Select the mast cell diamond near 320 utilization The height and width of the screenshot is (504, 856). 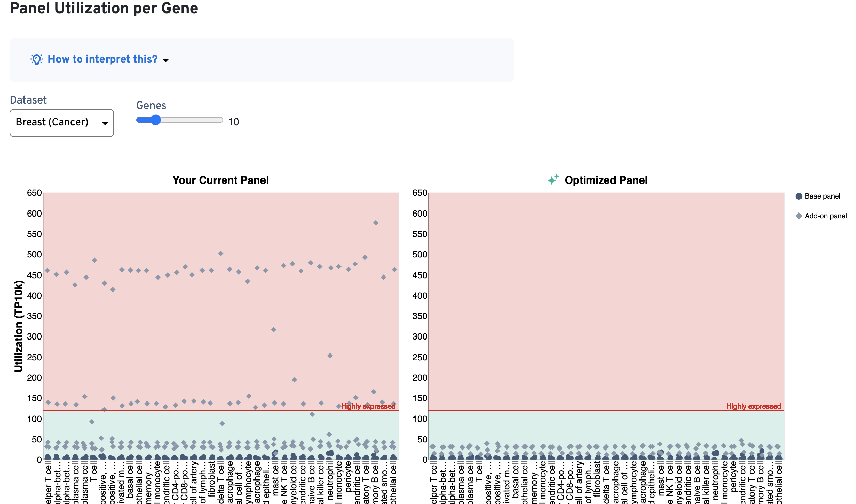(274, 330)
